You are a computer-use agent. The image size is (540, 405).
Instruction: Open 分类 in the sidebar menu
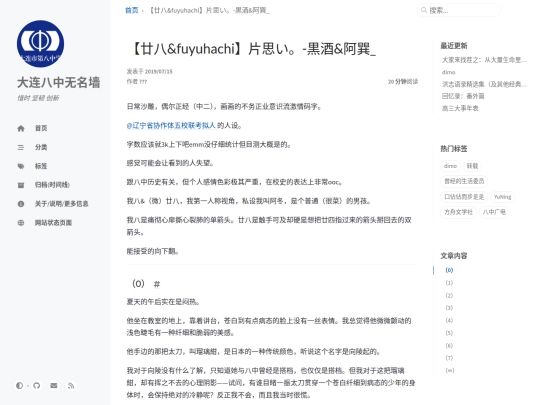[41, 147]
